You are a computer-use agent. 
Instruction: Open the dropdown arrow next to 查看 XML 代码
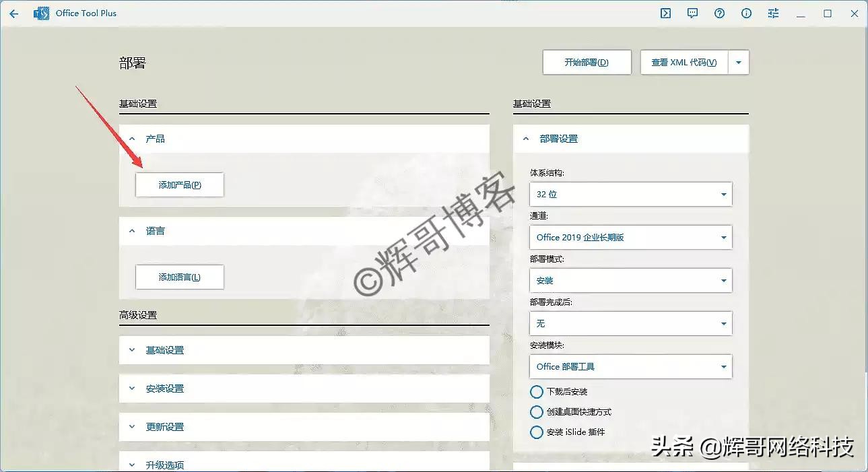(x=738, y=62)
